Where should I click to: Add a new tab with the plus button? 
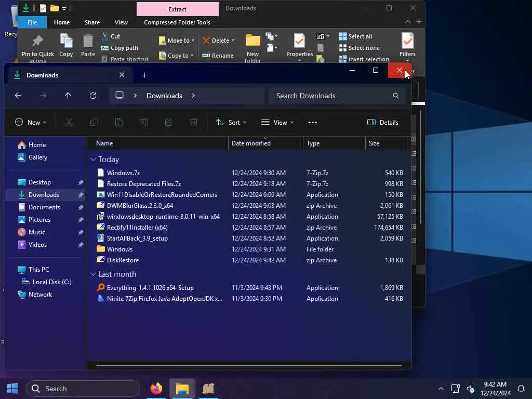pos(144,75)
